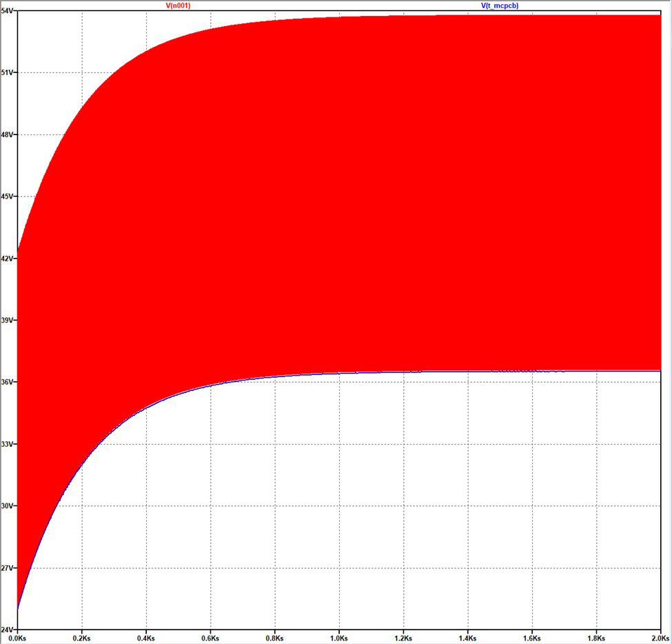The image size is (672, 644).
Task: Select the 0.8Ks time axis tick
Action: [275, 638]
